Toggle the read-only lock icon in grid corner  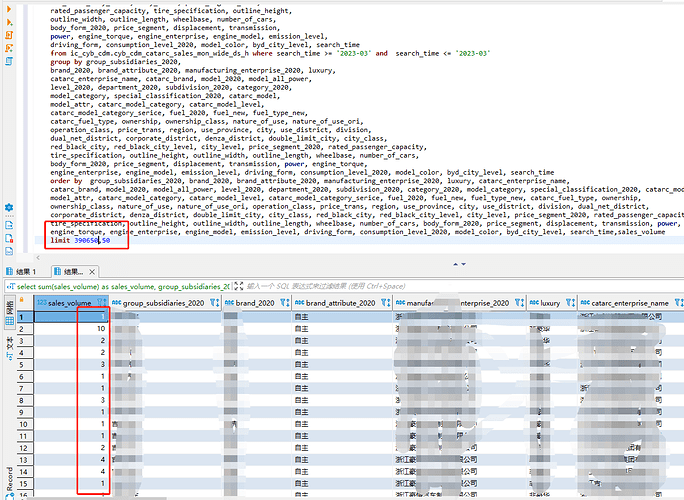point(21,300)
